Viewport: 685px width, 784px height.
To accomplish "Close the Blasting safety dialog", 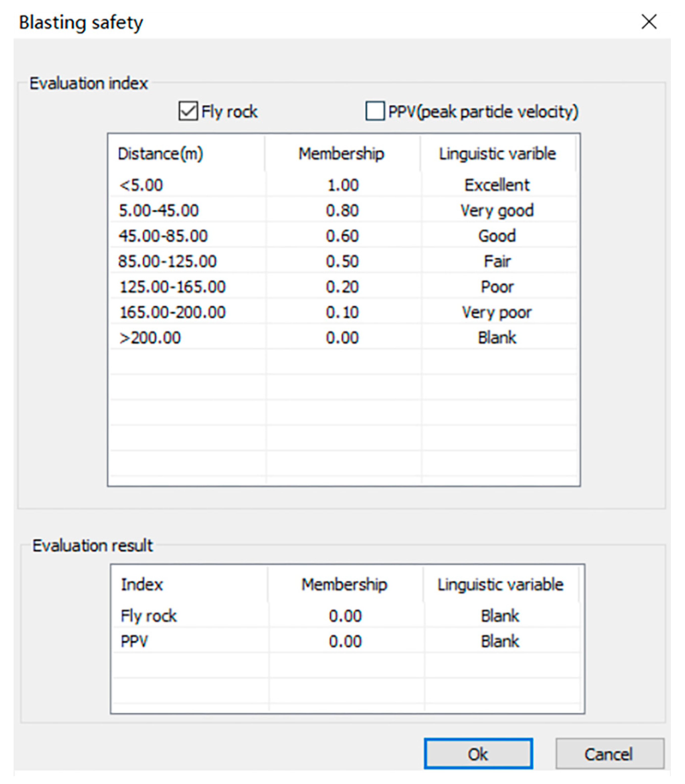I will coord(649,22).
